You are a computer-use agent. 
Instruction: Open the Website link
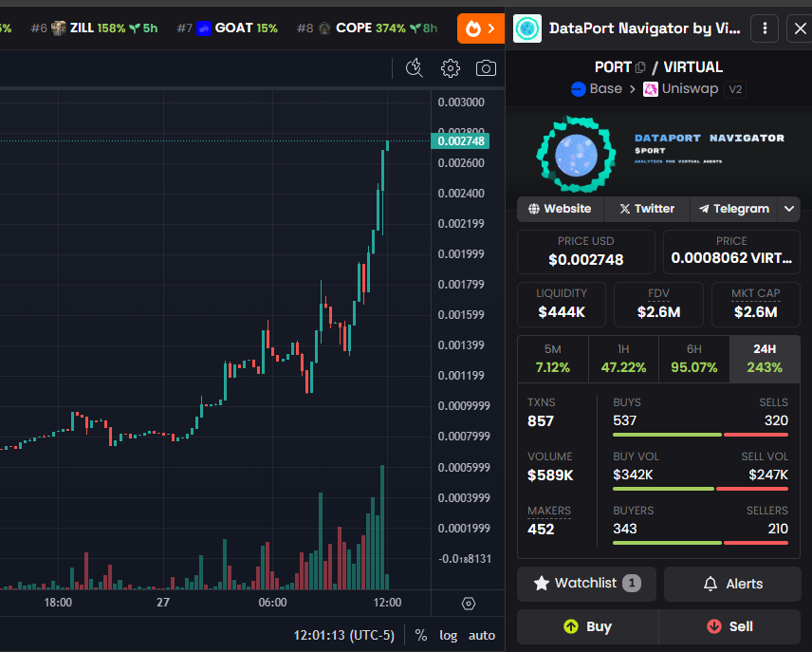pyautogui.click(x=560, y=209)
